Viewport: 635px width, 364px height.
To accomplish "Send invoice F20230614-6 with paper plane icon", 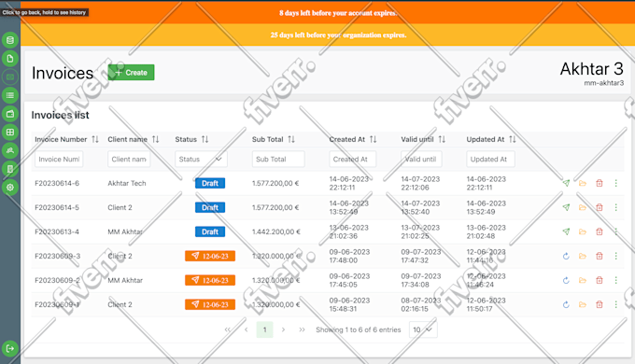I will point(566,183).
